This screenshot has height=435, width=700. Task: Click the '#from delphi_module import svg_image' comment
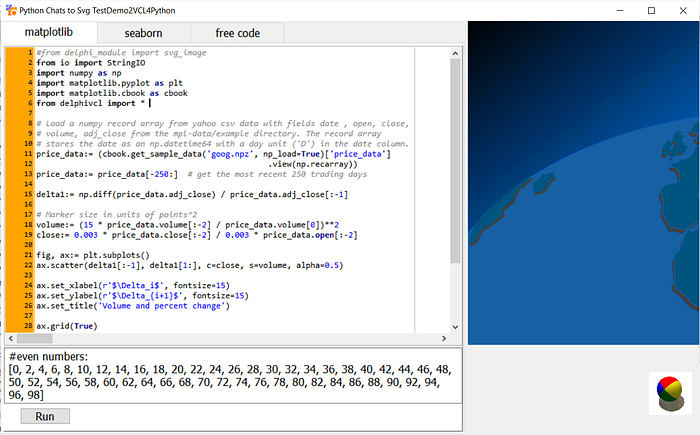tap(121, 53)
